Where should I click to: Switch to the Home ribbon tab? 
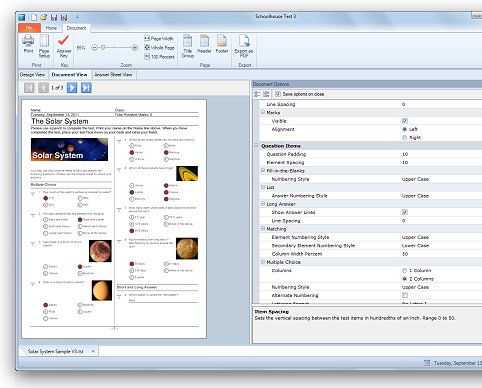point(51,28)
